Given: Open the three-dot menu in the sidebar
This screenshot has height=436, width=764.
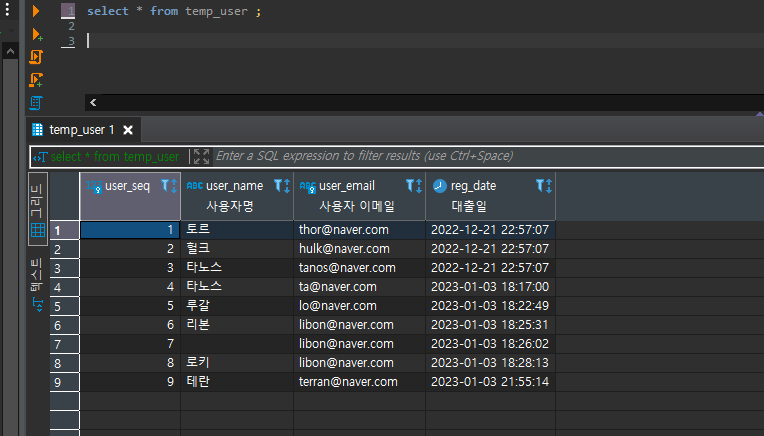Looking at the screenshot, I should (7, 9).
